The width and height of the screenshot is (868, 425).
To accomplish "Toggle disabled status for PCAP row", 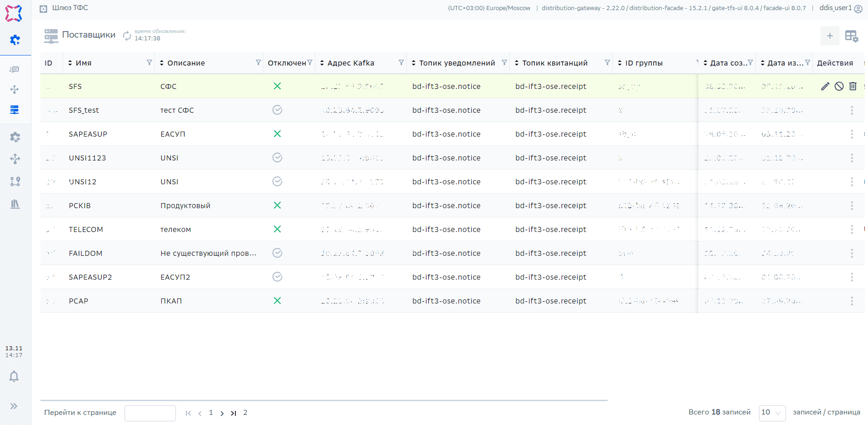I will click(277, 301).
